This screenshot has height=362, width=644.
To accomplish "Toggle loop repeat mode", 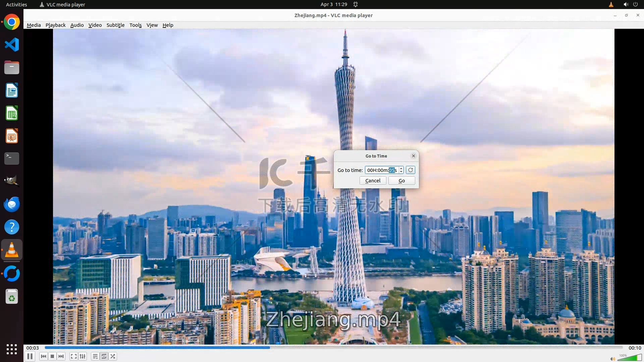I will (104, 356).
